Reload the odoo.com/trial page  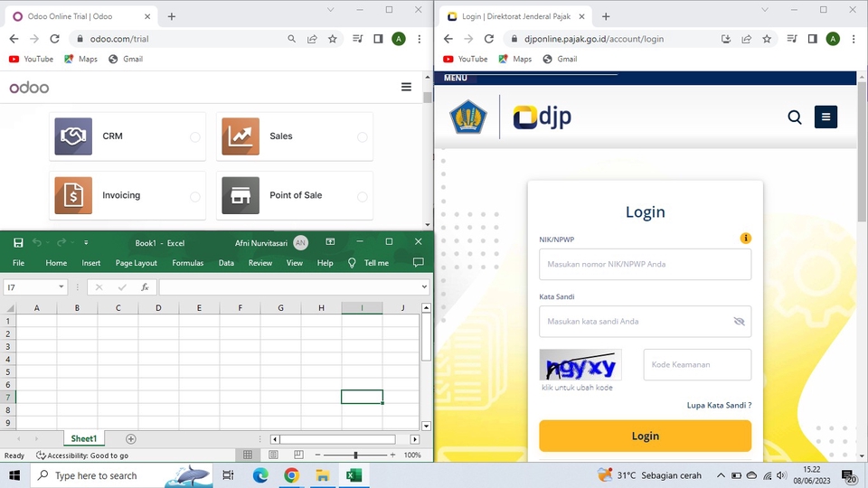(x=54, y=39)
